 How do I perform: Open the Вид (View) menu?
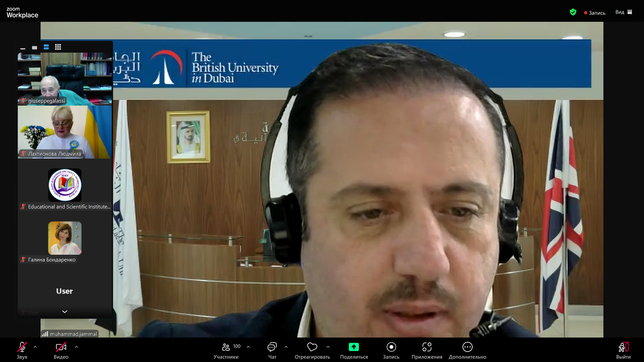[x=624, y=12]
